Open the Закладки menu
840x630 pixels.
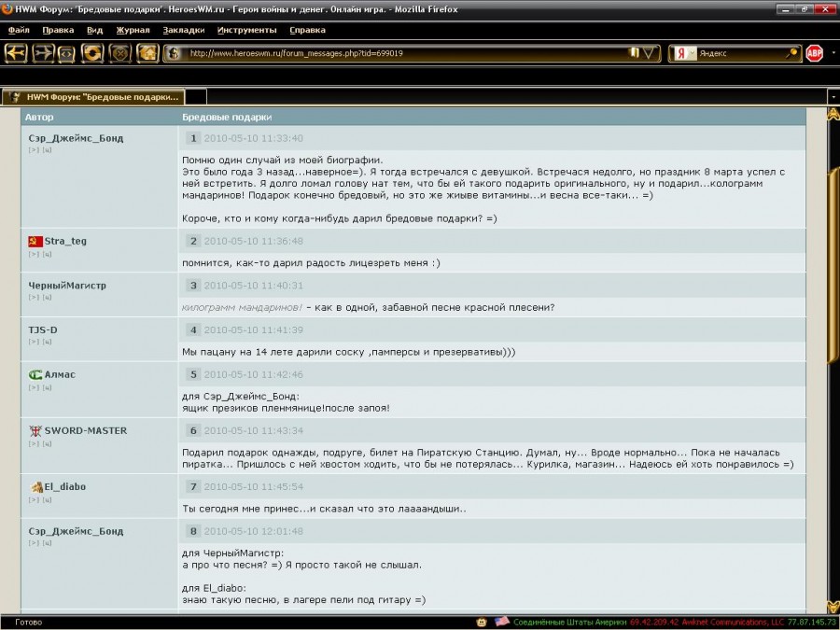tap(183, 30)
